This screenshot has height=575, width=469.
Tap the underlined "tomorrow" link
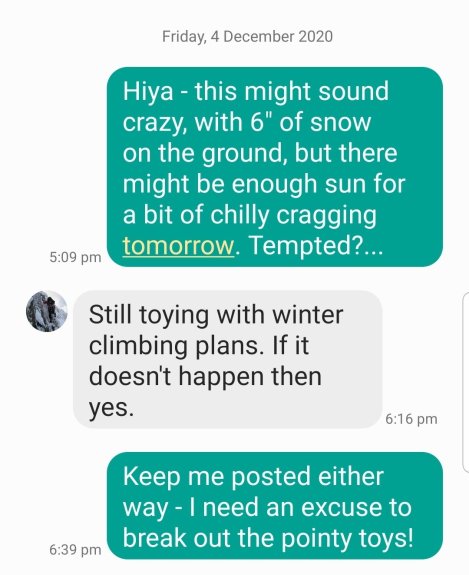coord(178,246)
